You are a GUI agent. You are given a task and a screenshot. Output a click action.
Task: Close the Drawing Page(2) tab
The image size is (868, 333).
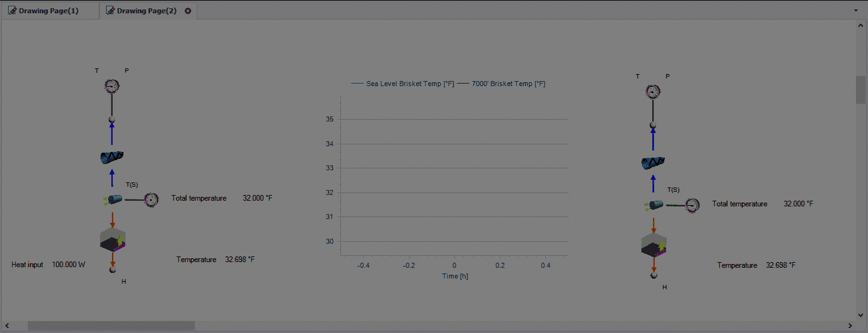(188, 11)
